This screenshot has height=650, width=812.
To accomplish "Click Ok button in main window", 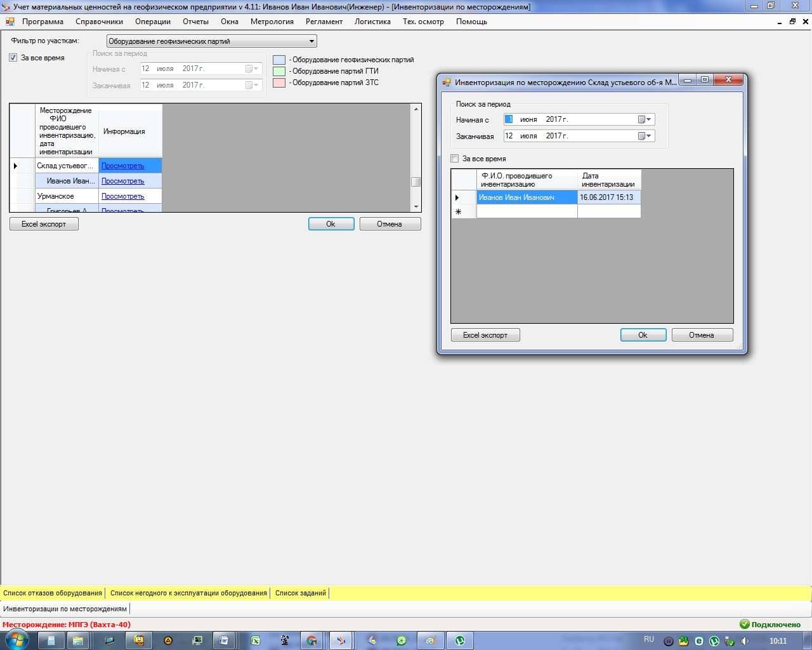I will [331, 224].
